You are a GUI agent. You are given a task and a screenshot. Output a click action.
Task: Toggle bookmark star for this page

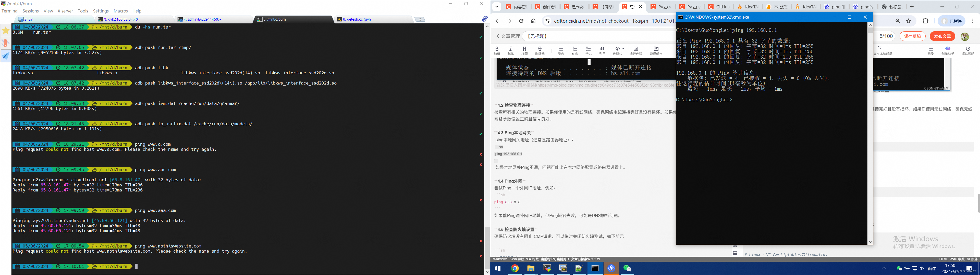click(x=909, y=21)
